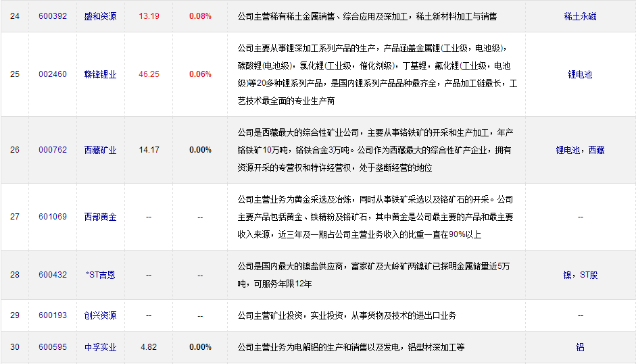Select price 14.17 of 西藏矿业
The width and height of the screenshot is (636, 364).
(x=149, y=149)
